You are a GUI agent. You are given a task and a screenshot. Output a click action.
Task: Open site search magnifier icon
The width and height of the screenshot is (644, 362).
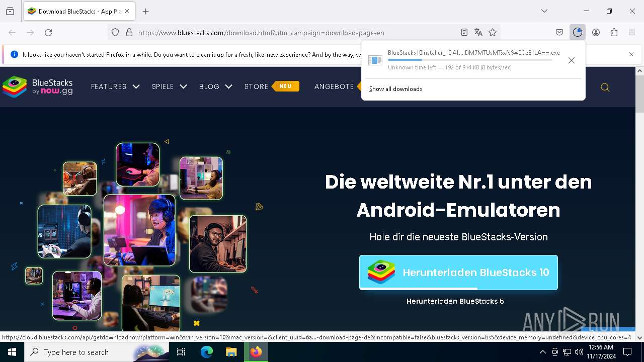pyautogui.click(x=605, y=87)
